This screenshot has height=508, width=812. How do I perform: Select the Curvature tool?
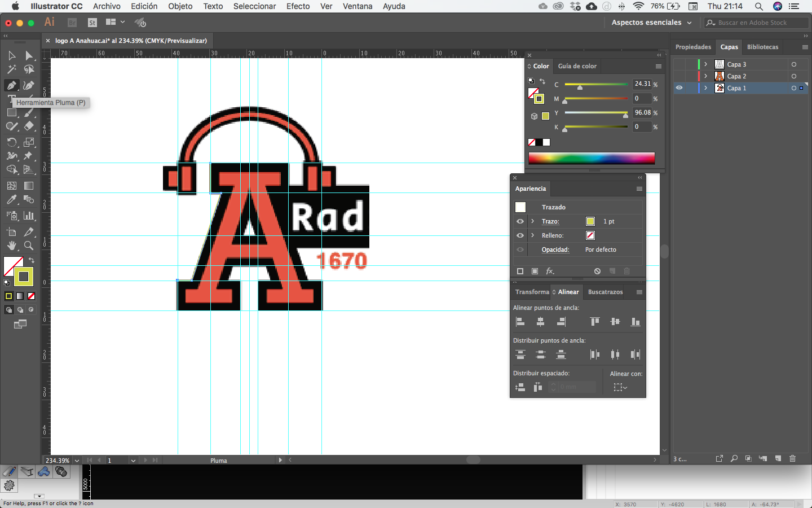click(29, 85)
